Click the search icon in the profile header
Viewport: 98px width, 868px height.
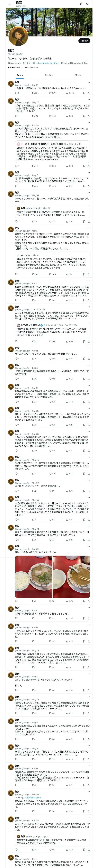88,4
